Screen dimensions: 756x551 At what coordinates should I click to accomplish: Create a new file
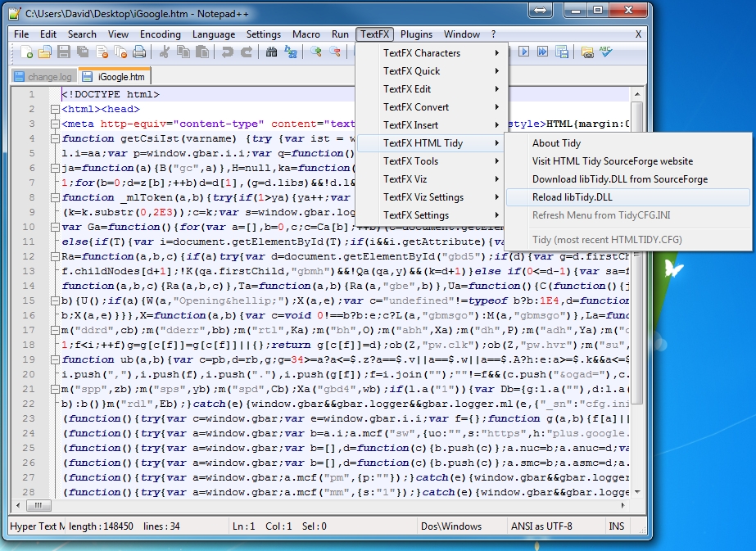27,52
